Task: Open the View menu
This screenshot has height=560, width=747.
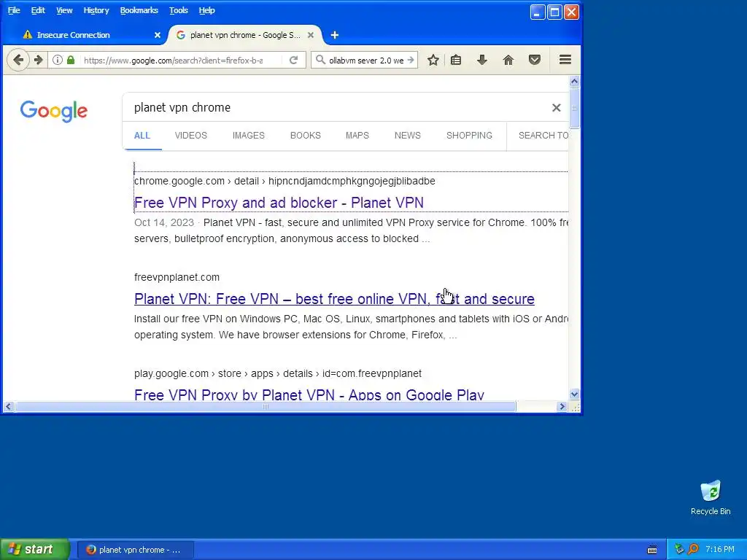Action: (x=64, y=10)
